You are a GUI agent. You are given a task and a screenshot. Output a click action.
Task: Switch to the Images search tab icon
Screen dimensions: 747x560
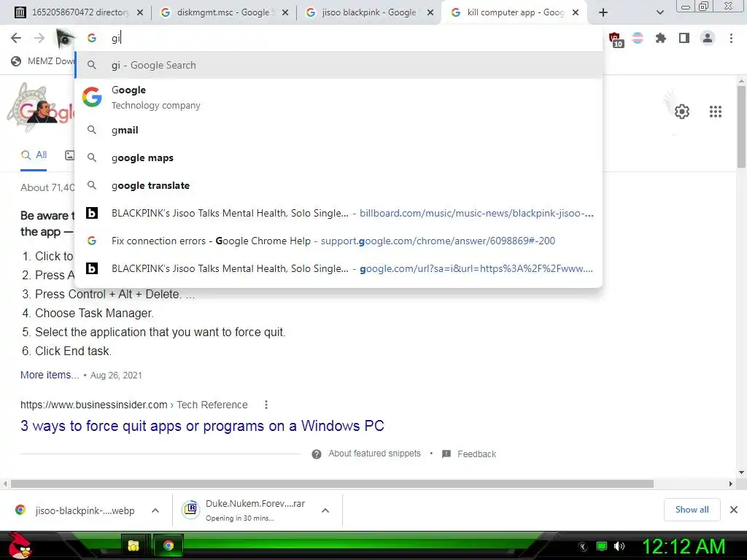click(x=69, y=155)
